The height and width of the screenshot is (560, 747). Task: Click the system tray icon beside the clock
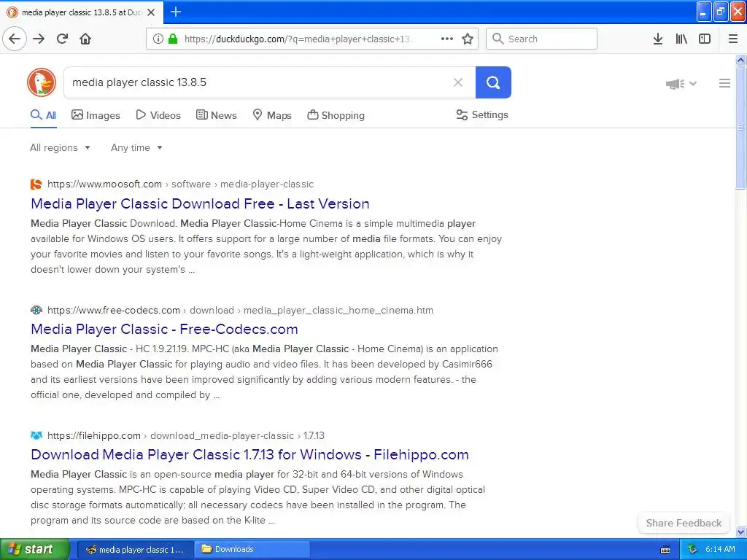pyautogui.click(x=693, y=550)
